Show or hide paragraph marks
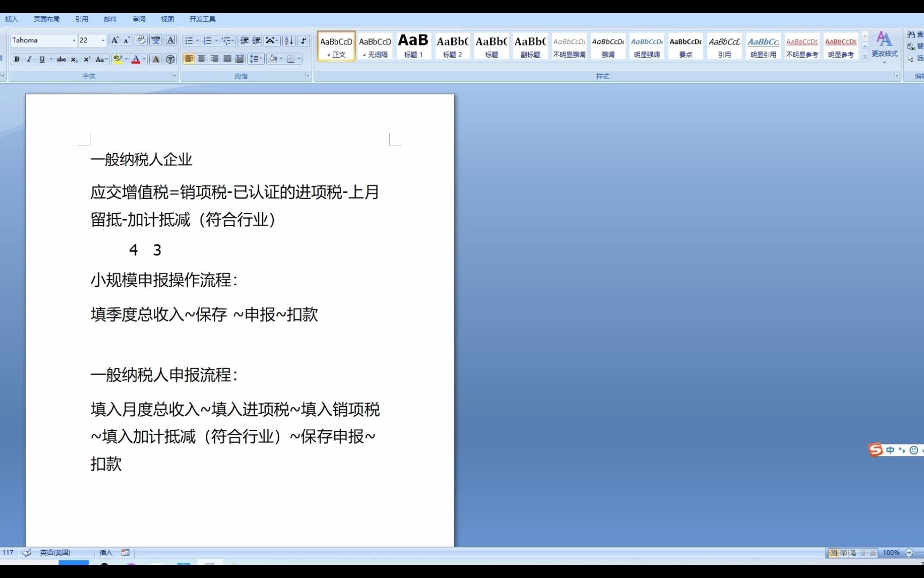The height and width of the screenshot is (578, 924). 303,41
